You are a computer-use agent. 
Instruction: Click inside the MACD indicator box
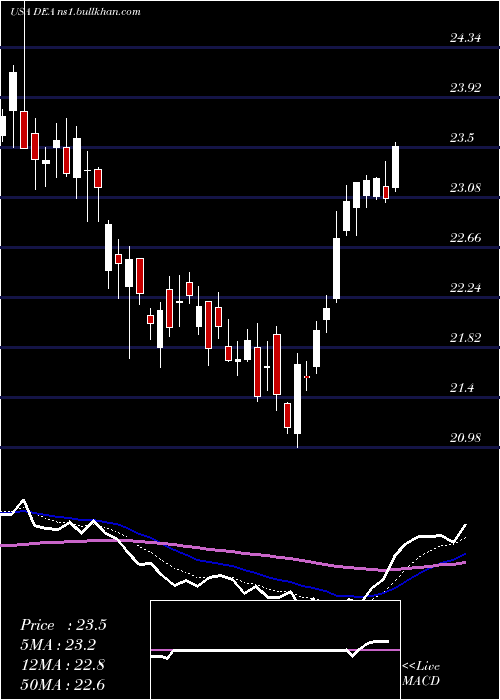coord(275,650)
